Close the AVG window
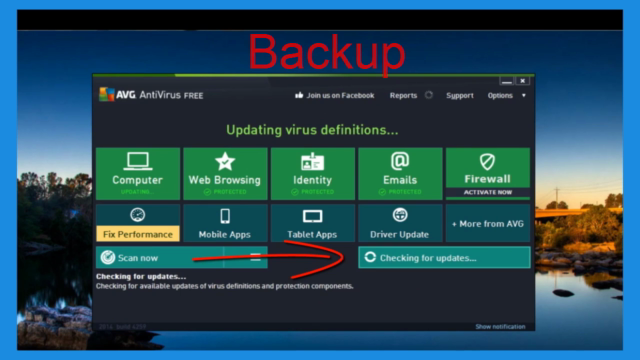The image size is (640, 360). tap(522, 81)
